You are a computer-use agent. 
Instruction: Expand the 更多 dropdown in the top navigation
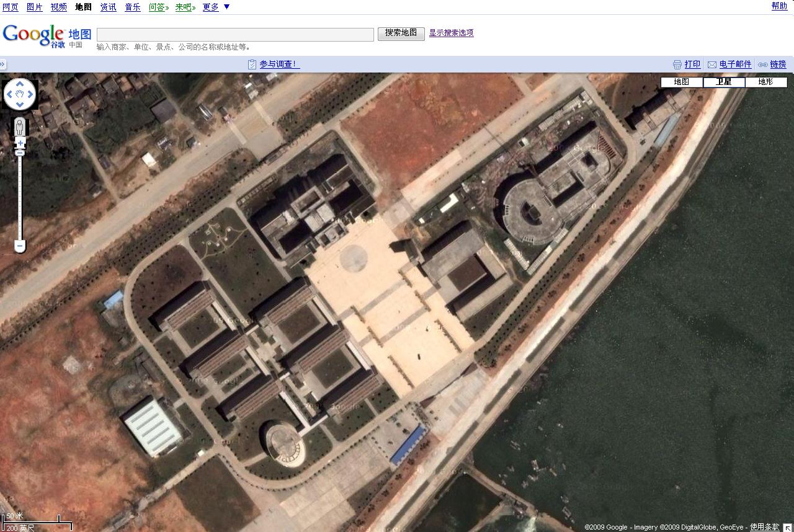click(x=226, y=7)
